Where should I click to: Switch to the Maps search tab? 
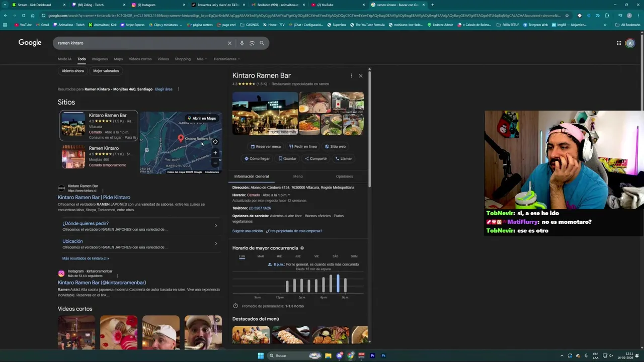pyautogui.click(x=118, y=59)
